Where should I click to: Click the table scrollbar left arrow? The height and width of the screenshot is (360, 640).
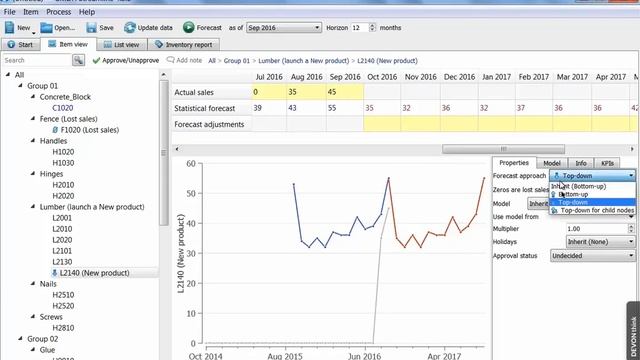176,149
